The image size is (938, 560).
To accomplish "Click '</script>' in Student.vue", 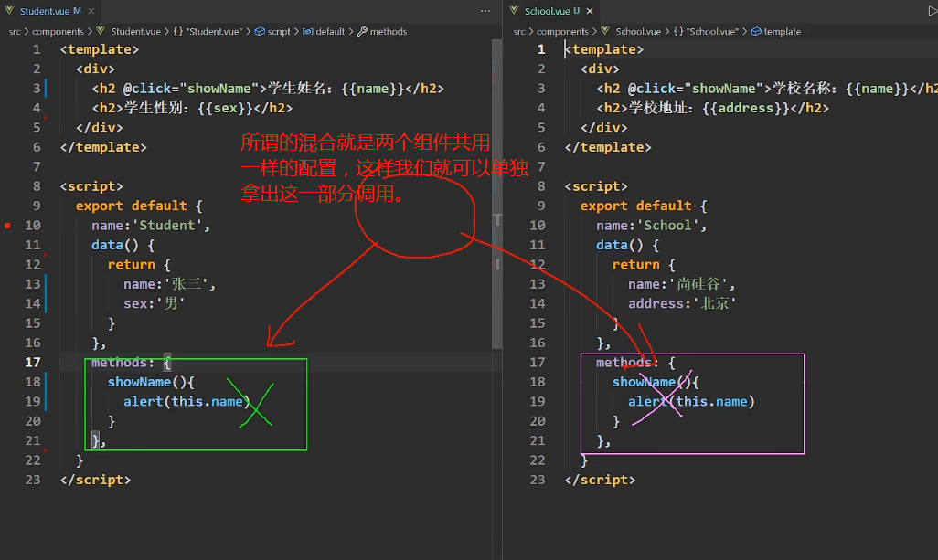I will click(95, 480).
